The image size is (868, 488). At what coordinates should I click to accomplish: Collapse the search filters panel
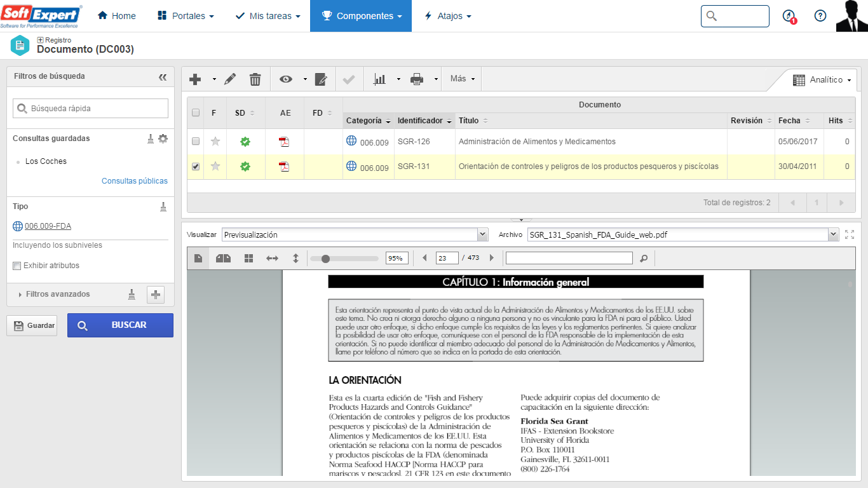pyautogui.click(x=163, y=77)
